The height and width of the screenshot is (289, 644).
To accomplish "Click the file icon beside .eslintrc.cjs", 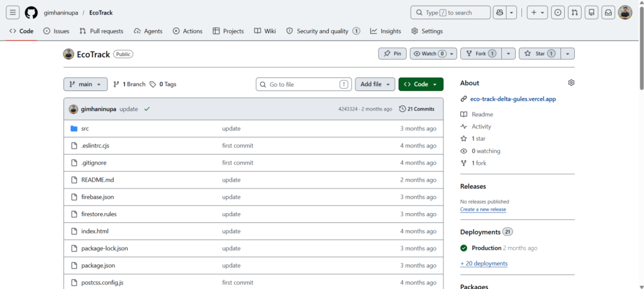I will [x=74, y=146].
